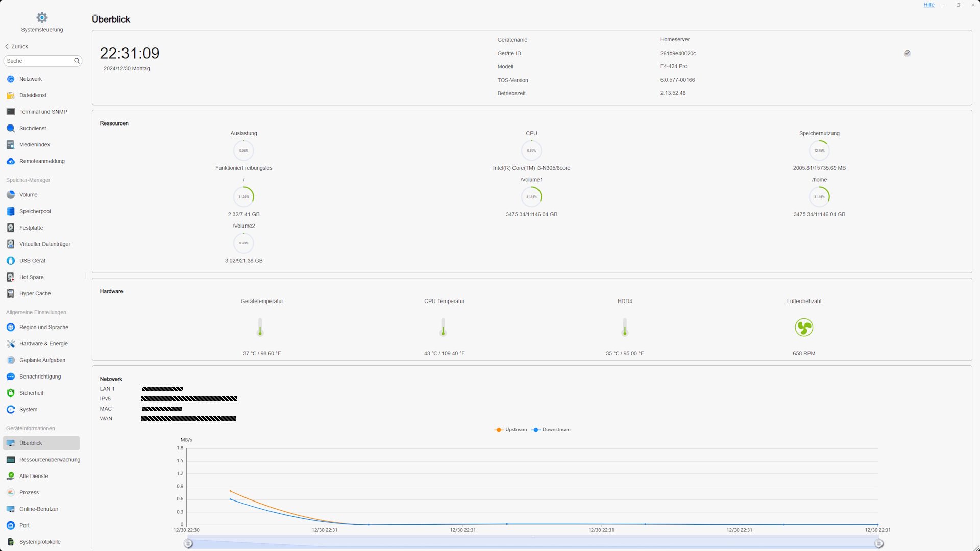This screenshot has width=980, height=551.
Task: Open the Systemsteuerung gear icon
Action: [42, 18]
